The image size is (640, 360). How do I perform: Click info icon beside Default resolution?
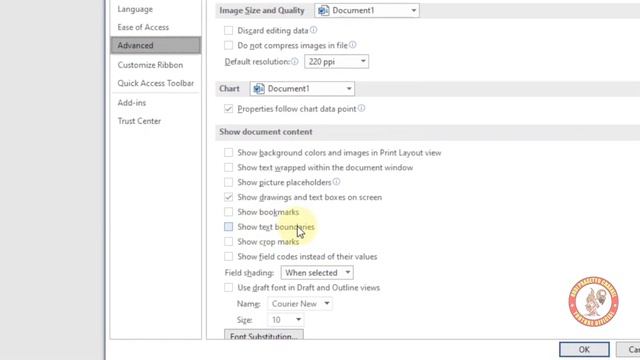coord(295,61)
